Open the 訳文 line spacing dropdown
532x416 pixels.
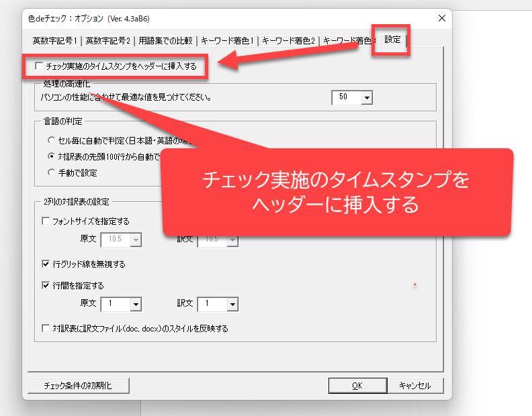coord(232,305)
